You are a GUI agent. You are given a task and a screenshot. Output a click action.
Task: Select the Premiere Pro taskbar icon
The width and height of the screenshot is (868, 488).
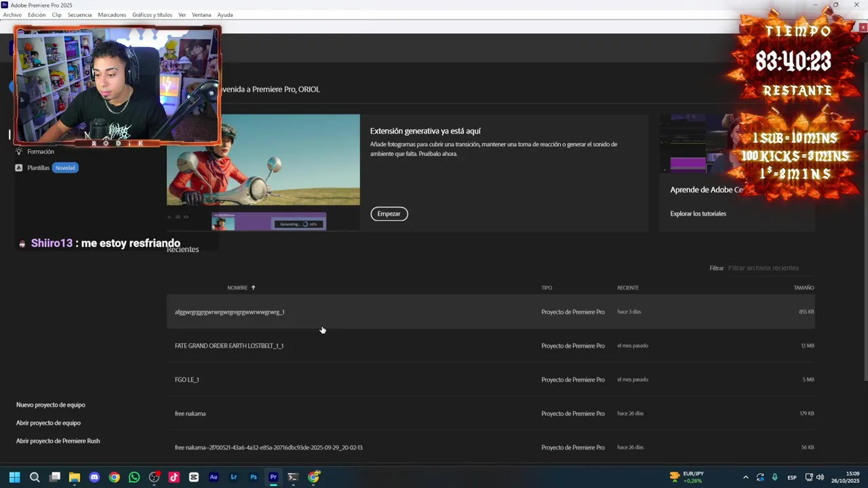(273, 477)
